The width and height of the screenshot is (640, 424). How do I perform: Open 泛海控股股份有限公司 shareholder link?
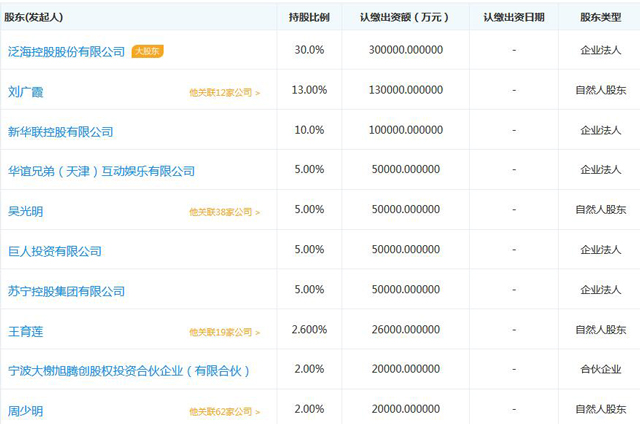(x=66, y=52)
